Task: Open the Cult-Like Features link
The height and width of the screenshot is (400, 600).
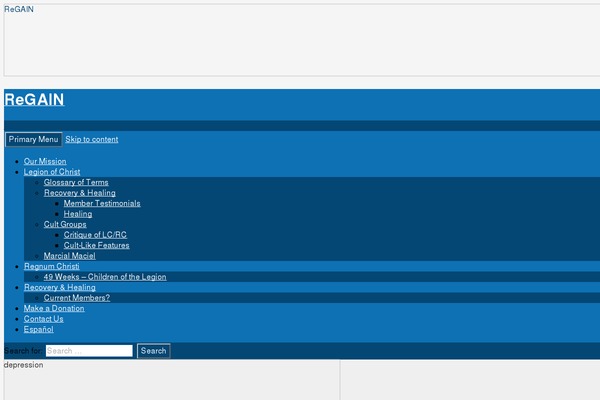Action: point(96,245)
